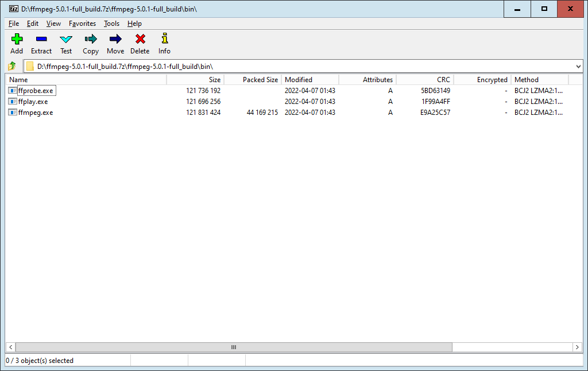Click CRC value 5BD63149
The width and height of the screenshot is (588, 371).
pyautogui.click(x=435, y=90)
